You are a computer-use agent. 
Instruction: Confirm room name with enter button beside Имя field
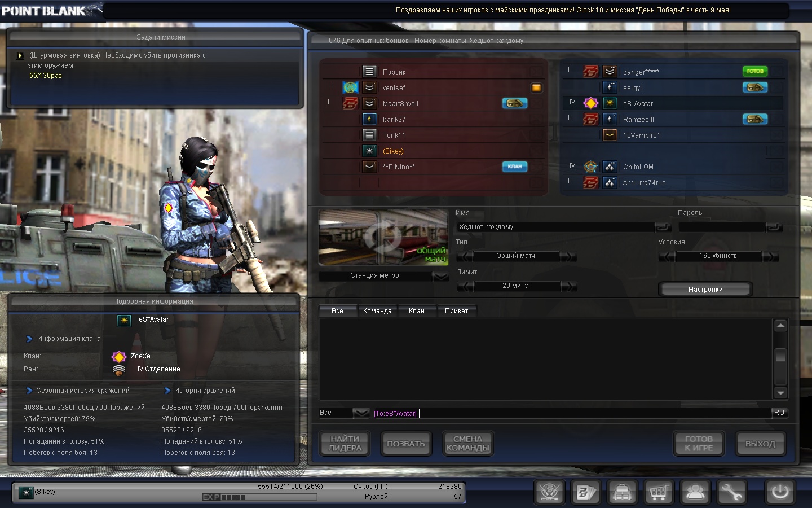pyautogui.click(x=664, y=227)
